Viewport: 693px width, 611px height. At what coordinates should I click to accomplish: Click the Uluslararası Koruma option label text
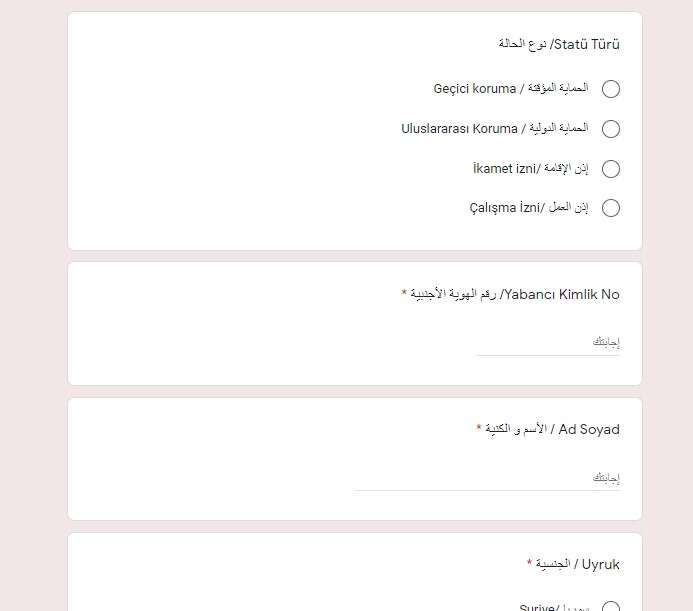[x=495, y=129]
